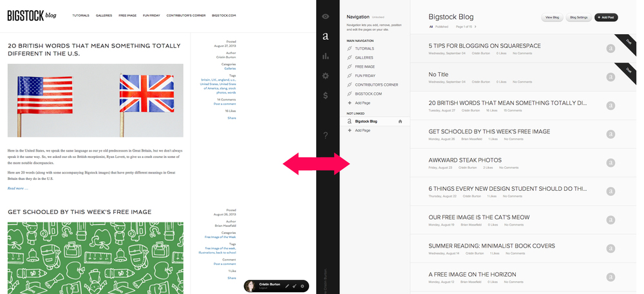This screenshot has height=294, width=644.
Task: Click the link icon beside GALLERIES
Action: [350, 57]
